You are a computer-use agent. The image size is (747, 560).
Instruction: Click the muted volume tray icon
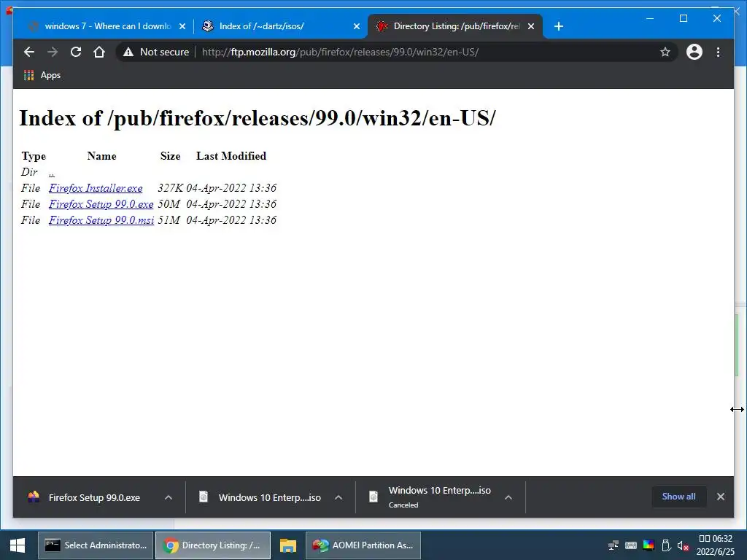pyautogui.click(x=683, y=545)
